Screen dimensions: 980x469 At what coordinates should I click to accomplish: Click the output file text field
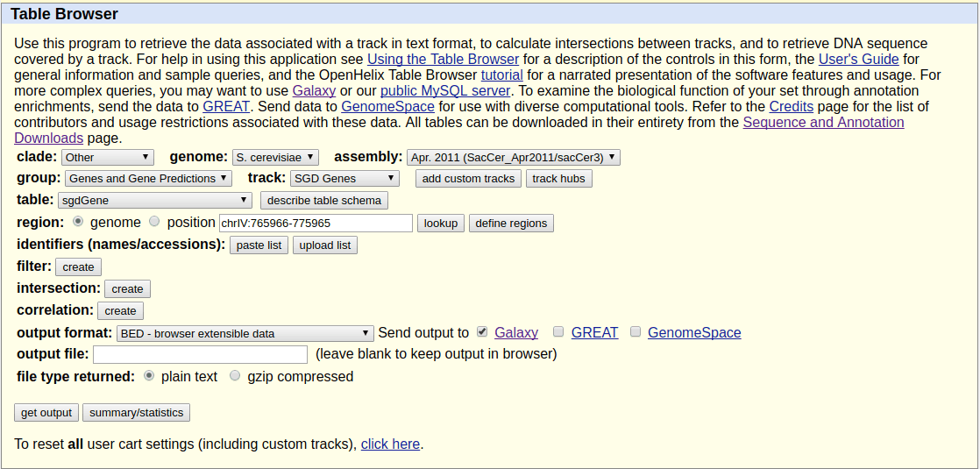pos(200,354)
